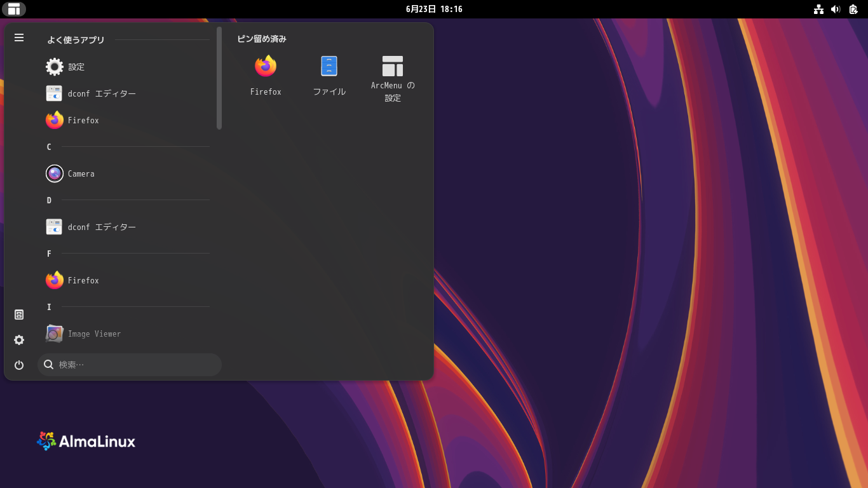Screen dimensions: 868x488
Task: Select dconf エディター under the D section
Action: click(102, 227)
